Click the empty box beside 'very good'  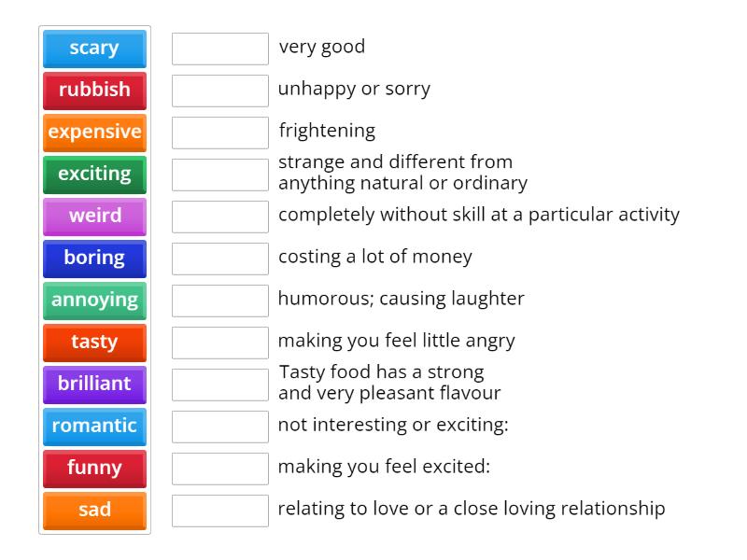220,49
